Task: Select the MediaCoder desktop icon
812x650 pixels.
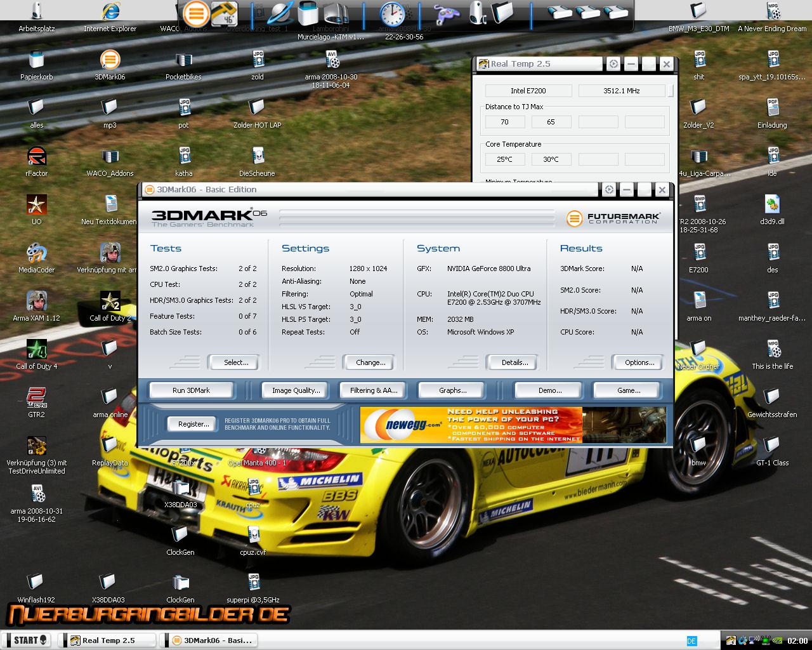Action: (37, 258)
